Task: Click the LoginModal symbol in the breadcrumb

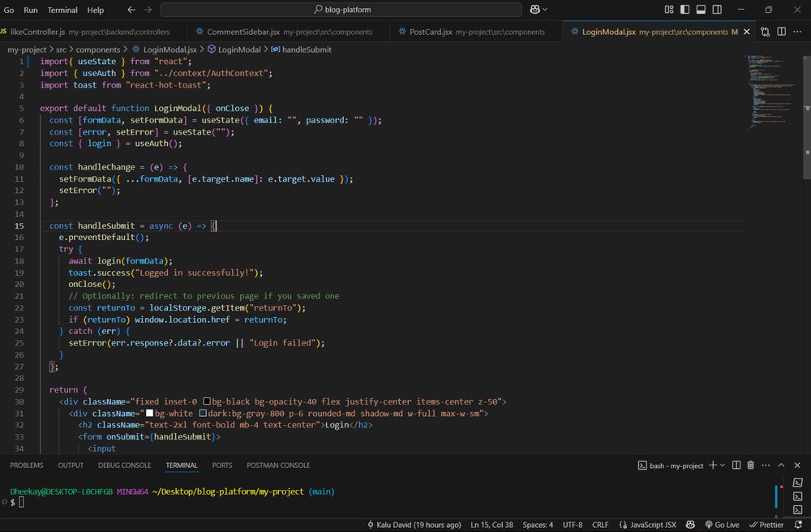Action: pos(234,49)
